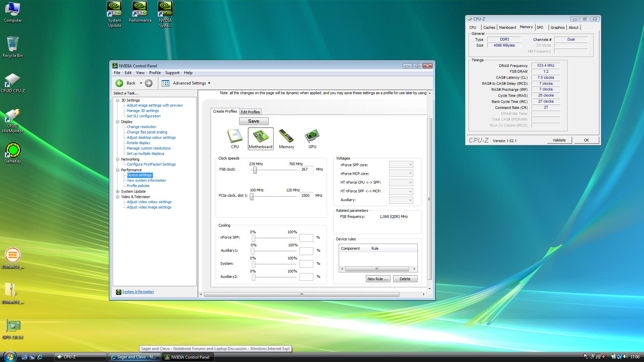This screenshot has height=362, width=644.
Task: Open the File menu
Action: coord(117,73)
